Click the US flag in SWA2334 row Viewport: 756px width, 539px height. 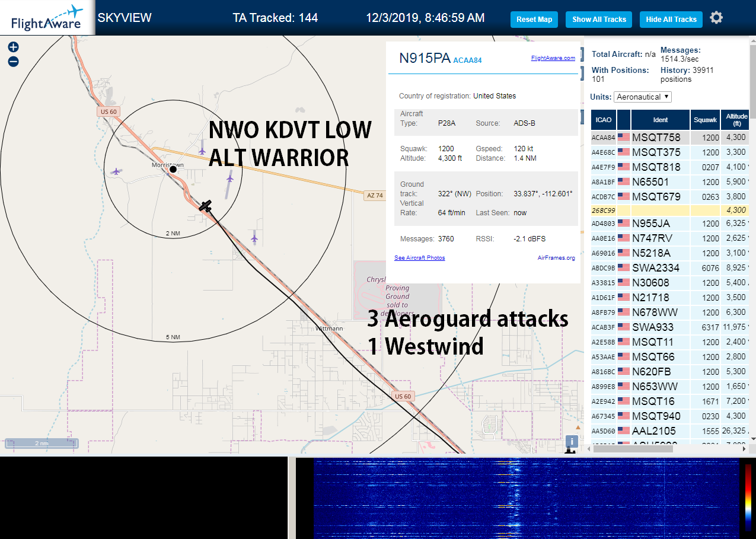tap(624, 268)
